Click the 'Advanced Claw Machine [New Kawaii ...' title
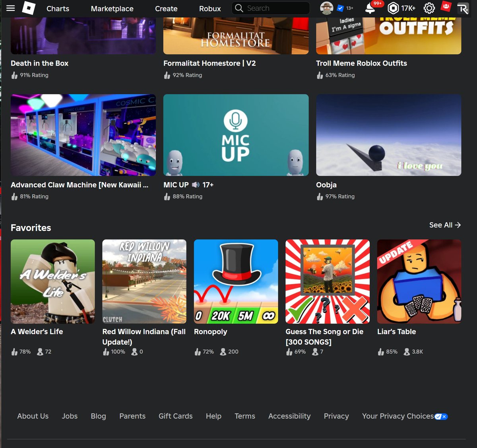 click(x=79, y=185)
